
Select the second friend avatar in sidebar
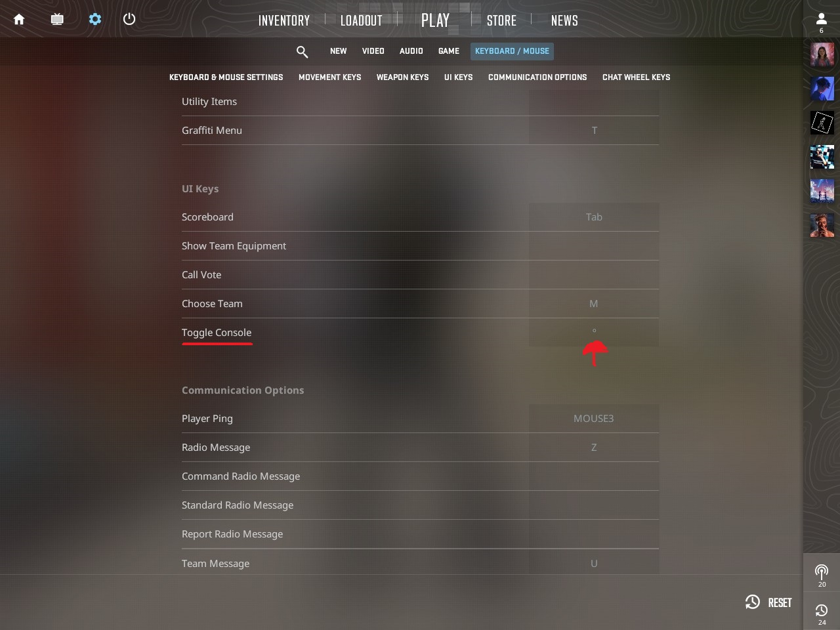click(x=822, y=89)
